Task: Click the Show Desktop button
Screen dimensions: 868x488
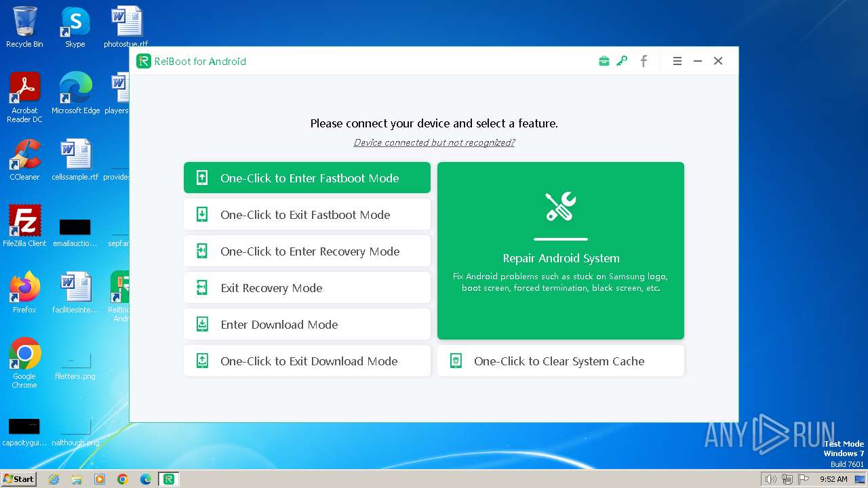Action: click(861, 479)
